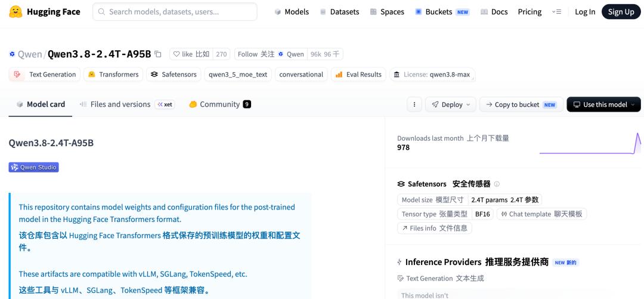View the 96k followers count

[325, 54]
